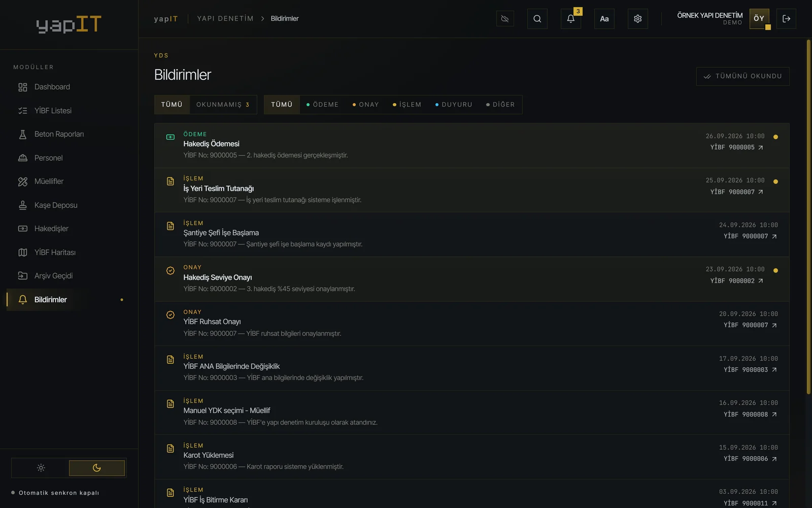Open Arşiv Geçidi module

(x=69, y=276)
